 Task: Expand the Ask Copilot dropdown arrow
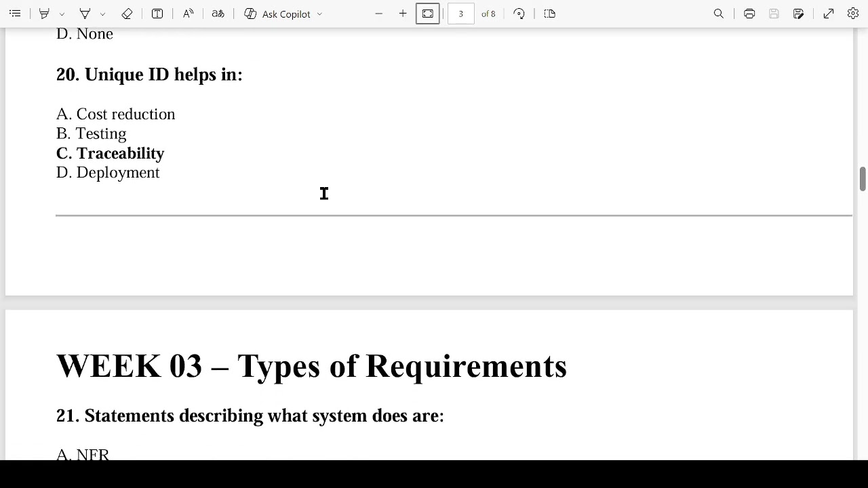320,14
